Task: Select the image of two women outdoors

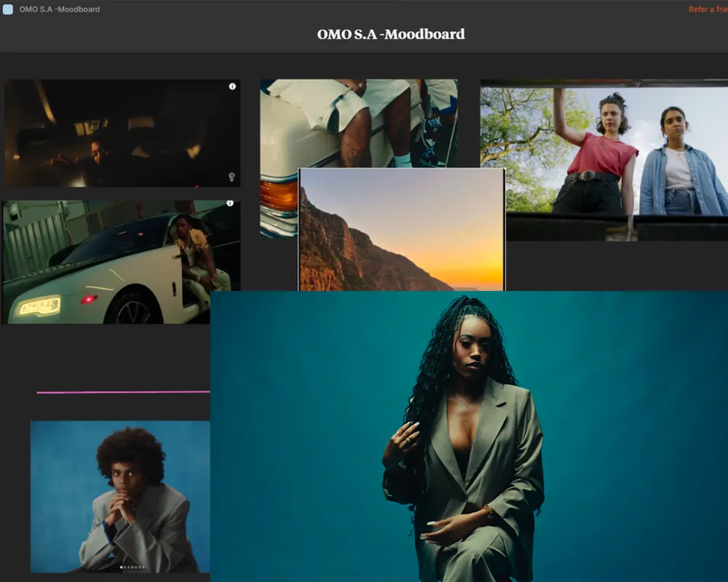Action: click(x=604, y=160)
